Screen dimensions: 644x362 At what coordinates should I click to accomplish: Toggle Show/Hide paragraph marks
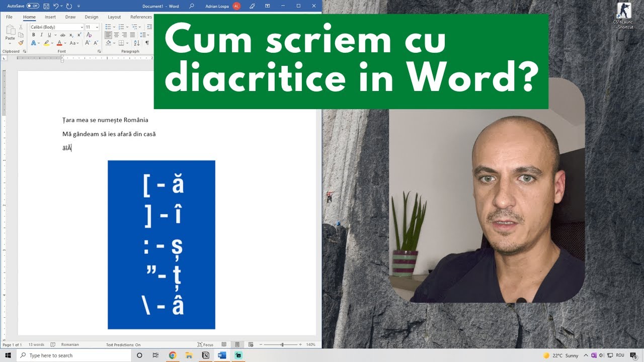coord(147,43)
